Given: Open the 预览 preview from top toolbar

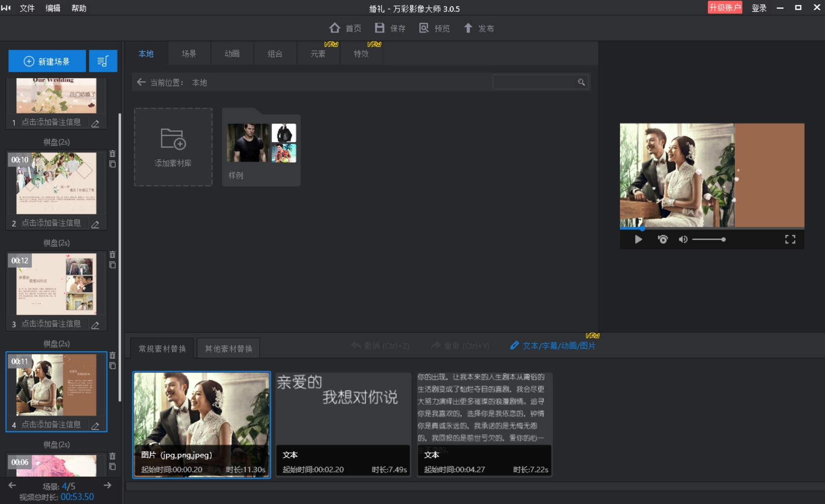Looking at the screenshot, I should [x=434, y=28].
